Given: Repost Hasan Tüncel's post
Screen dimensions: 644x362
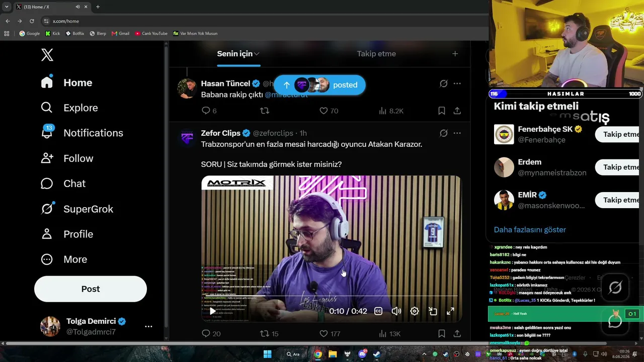Looking at the screenshot, I should [264, 111].
